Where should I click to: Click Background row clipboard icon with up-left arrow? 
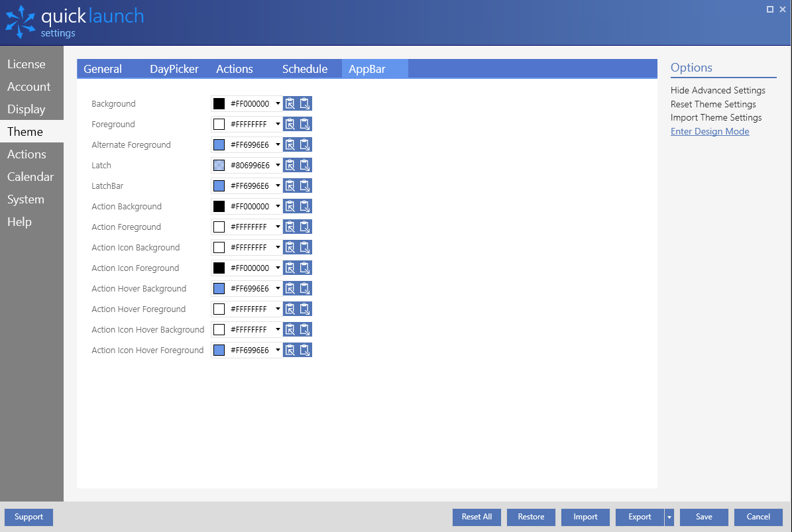(x=290, y=103)
